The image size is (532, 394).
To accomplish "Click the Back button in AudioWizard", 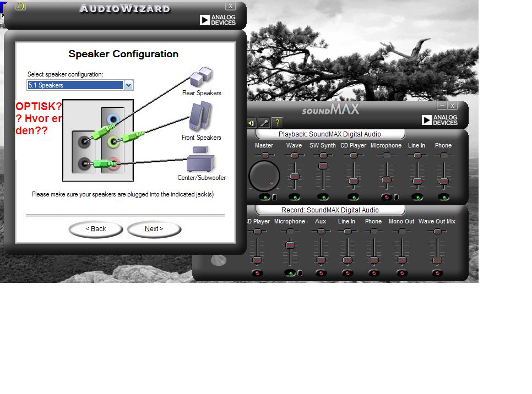I will click(96, 229).
